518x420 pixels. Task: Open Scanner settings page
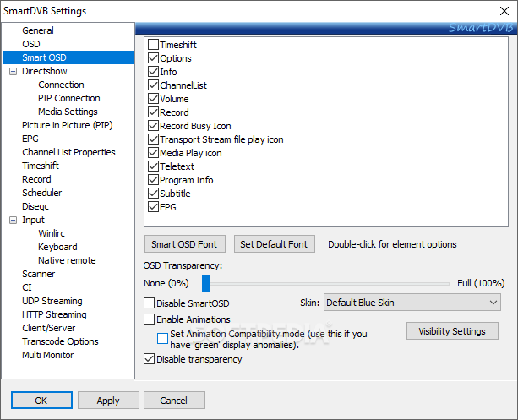click(38, 274)
